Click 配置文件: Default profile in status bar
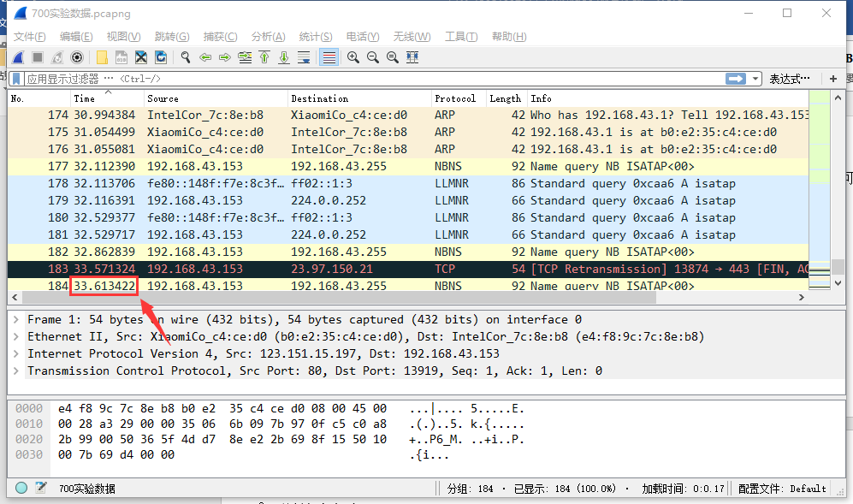Screen dimensions: 853x504 tap(782, 489)
